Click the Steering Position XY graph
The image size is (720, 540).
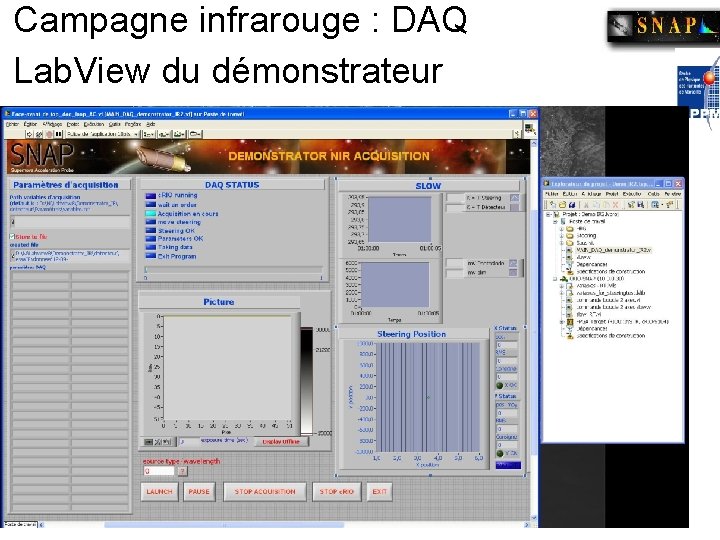[428, 398]
